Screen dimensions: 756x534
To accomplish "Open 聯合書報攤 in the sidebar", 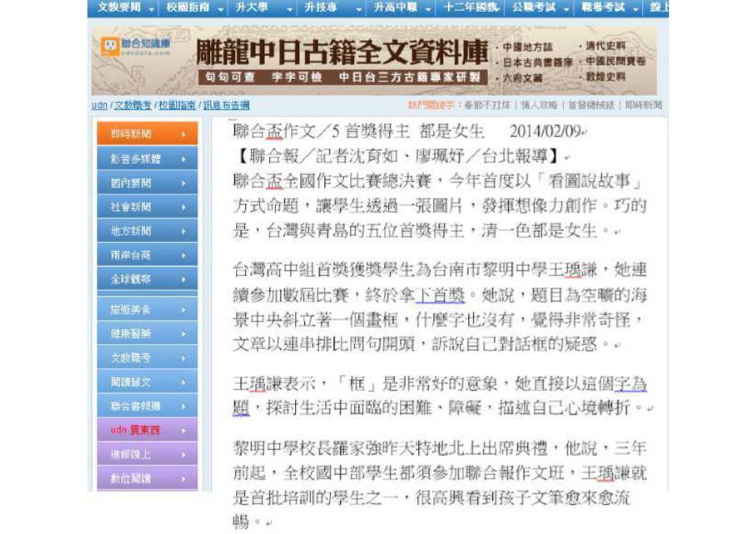I will tap(147, 406).
